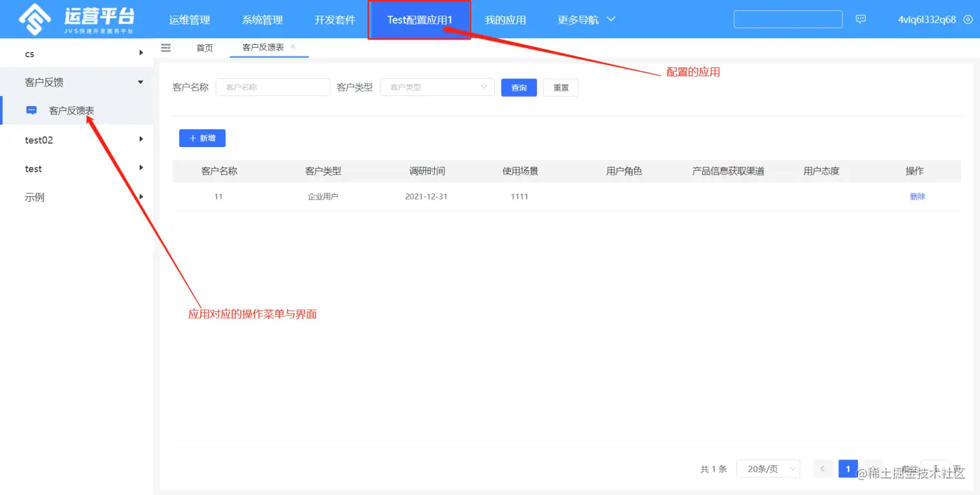The height and width of the screenshot is (495, 980).
Task: Click the 客户类型 column header
Action: [x=323, y=171]
